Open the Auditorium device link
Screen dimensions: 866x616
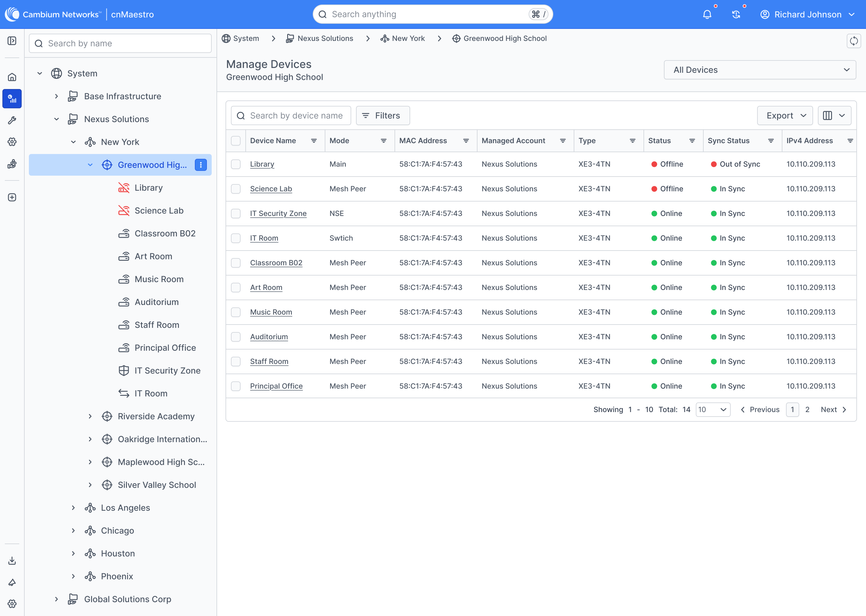point(269,337)
